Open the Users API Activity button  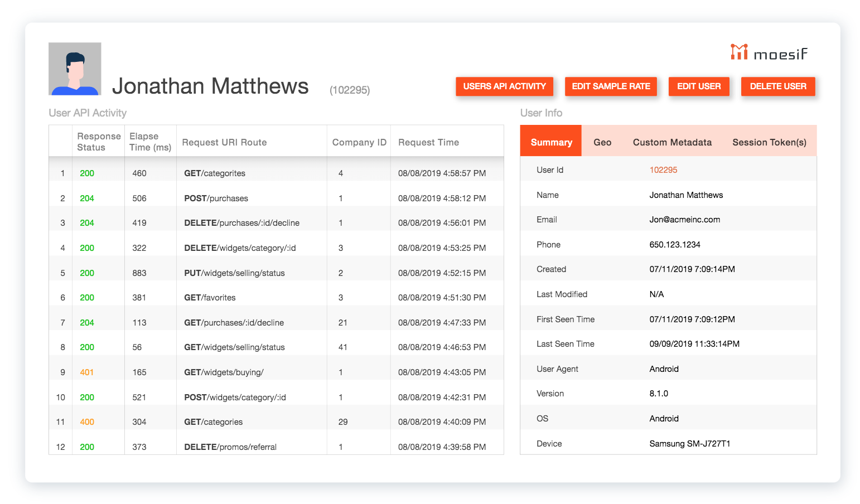[504, 86]
